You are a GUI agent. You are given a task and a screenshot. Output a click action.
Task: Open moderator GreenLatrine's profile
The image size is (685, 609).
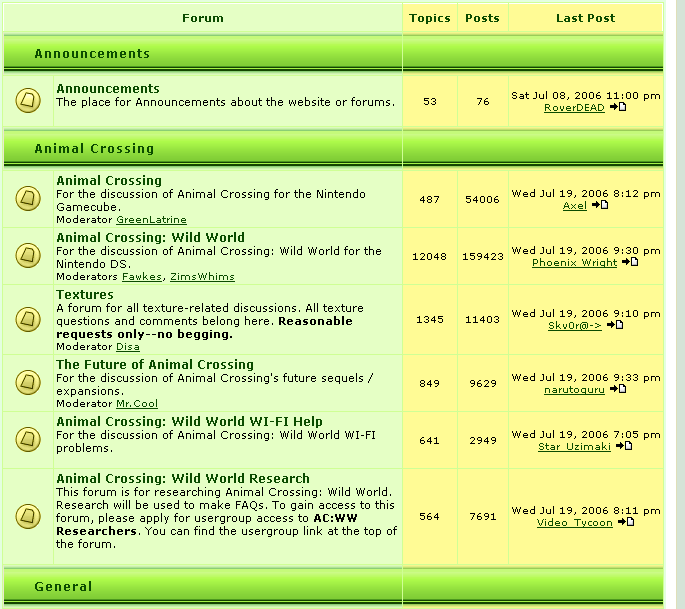point(151,220)
